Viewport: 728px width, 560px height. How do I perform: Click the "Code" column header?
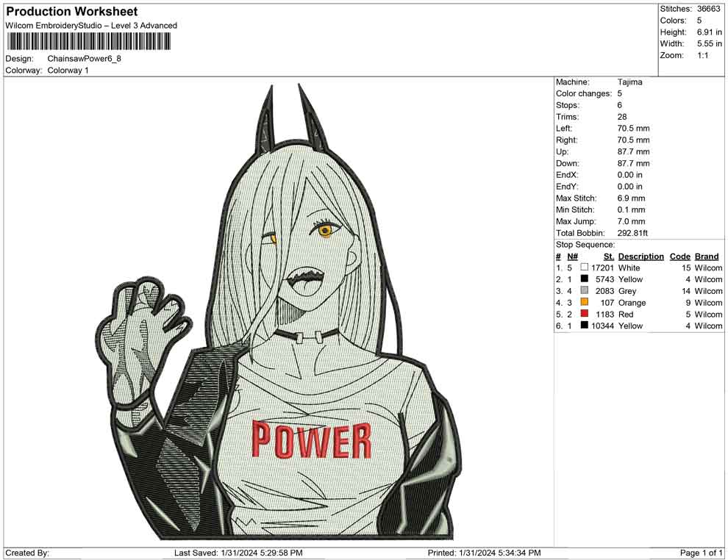point(679,256)
